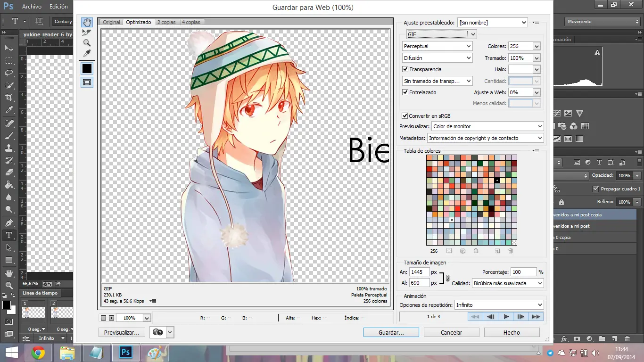
Task: Open File Explorer from the taskbar
Action: point(67,353)
